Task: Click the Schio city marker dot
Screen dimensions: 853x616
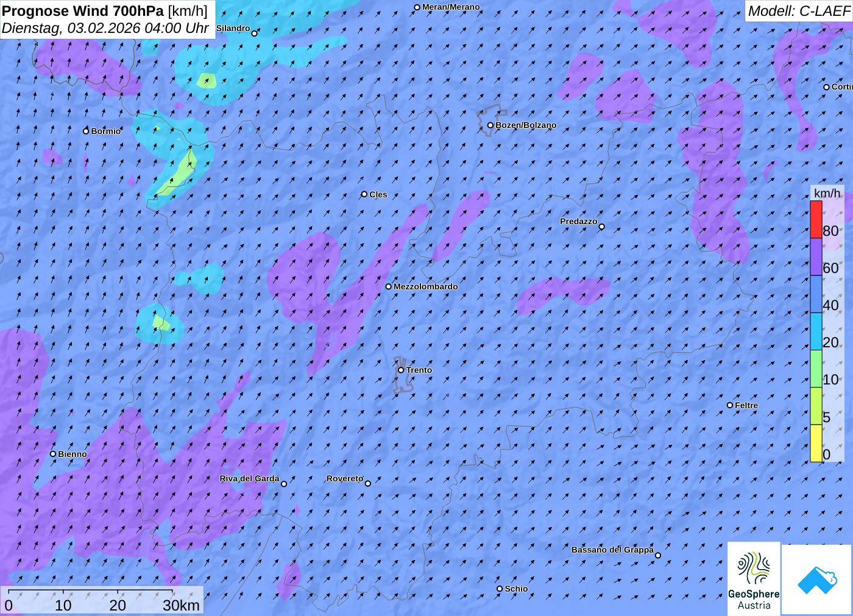Action: 500,589
